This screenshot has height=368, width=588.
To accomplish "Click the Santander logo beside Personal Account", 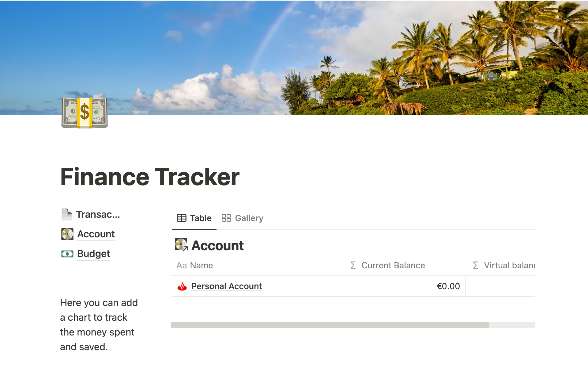I will point(182,286).
